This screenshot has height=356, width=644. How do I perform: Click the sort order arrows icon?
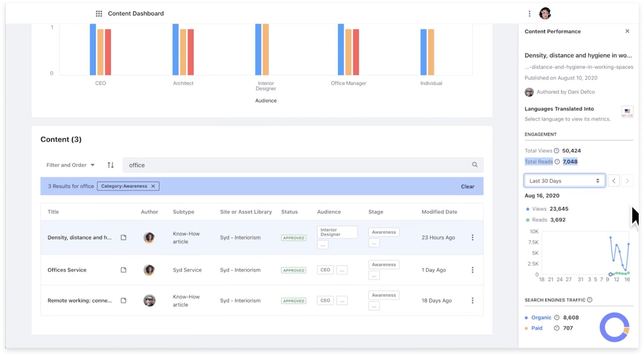coord(111,165)
